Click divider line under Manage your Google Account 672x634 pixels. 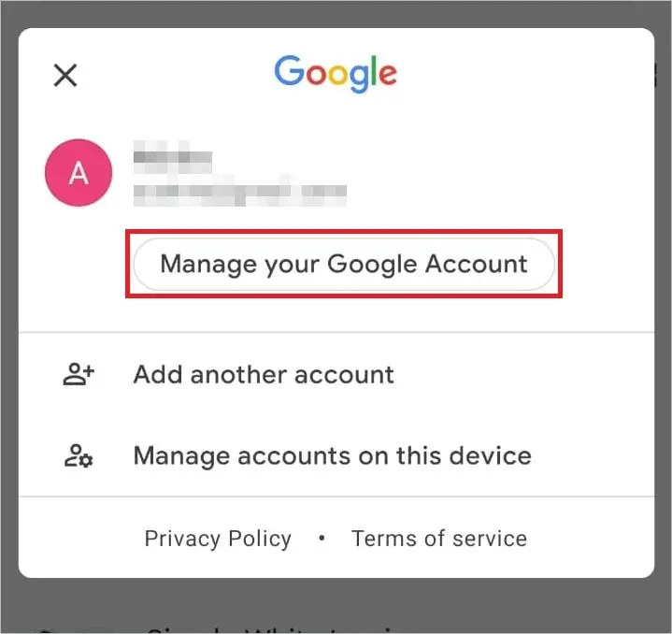(x=336, y=332)
